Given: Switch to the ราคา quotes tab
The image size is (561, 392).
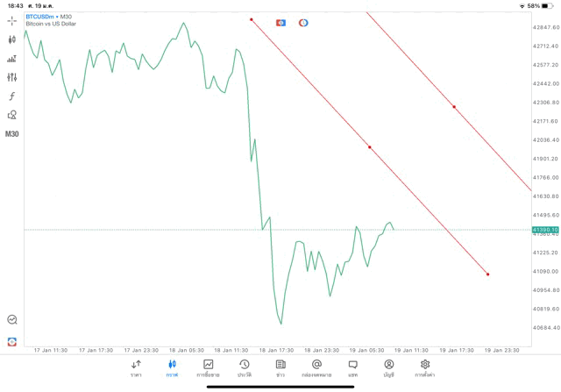Looking at the screenshot, I should point(136,368).
